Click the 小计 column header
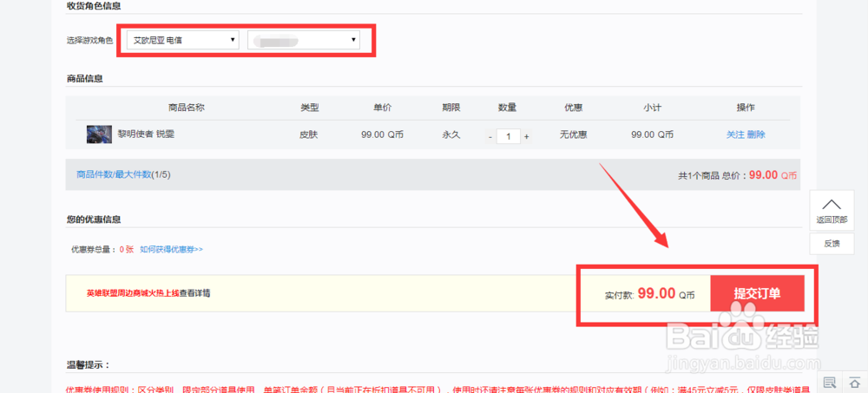The image size is (868, 393). [652, 108]
